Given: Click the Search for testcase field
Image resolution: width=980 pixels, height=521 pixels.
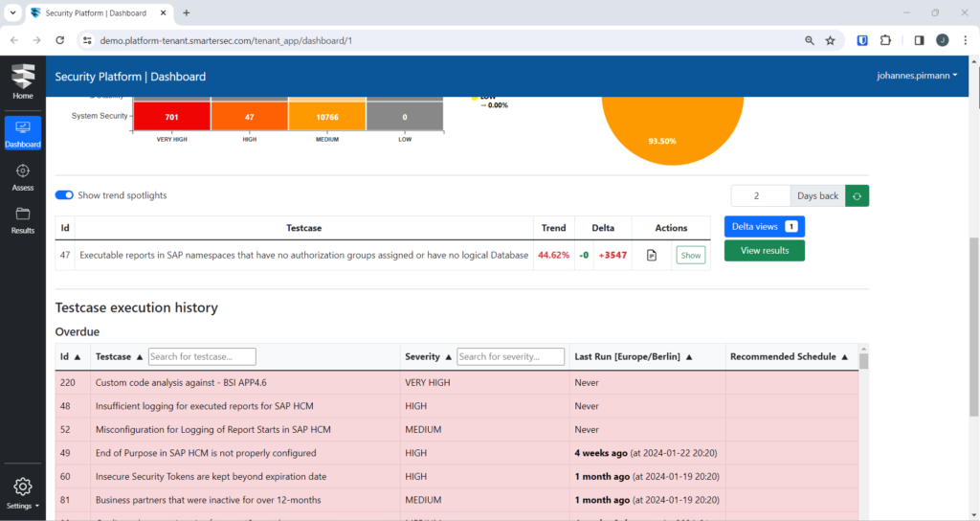Looking at the screenshot, I should point(202,356).
